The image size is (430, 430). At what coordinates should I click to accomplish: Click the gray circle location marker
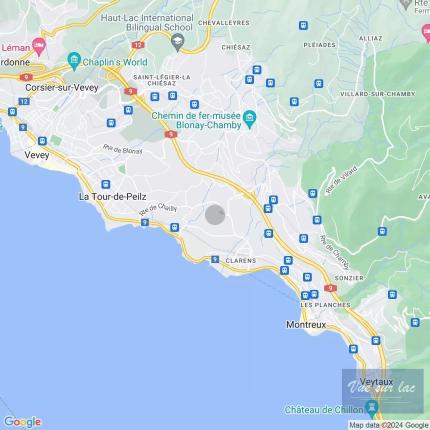point(215,215)
